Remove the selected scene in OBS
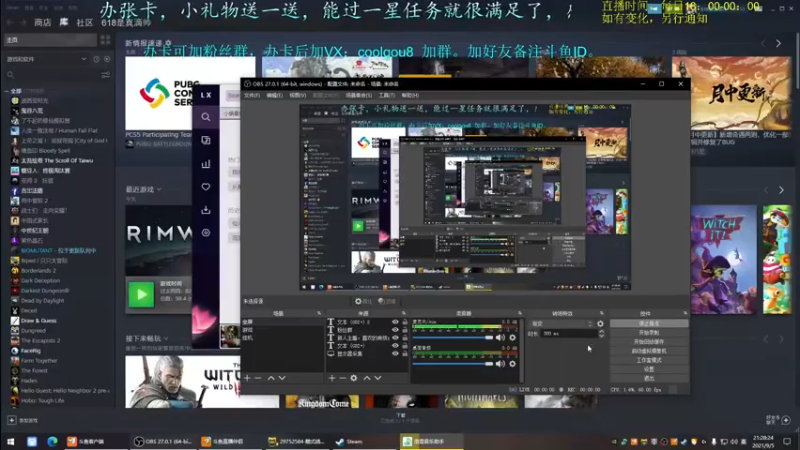Screen dimensions: 800x450 258,378
